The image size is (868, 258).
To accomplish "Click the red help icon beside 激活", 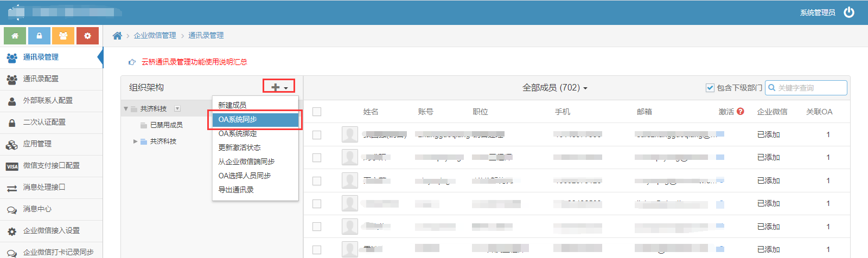I will (741, 112).
